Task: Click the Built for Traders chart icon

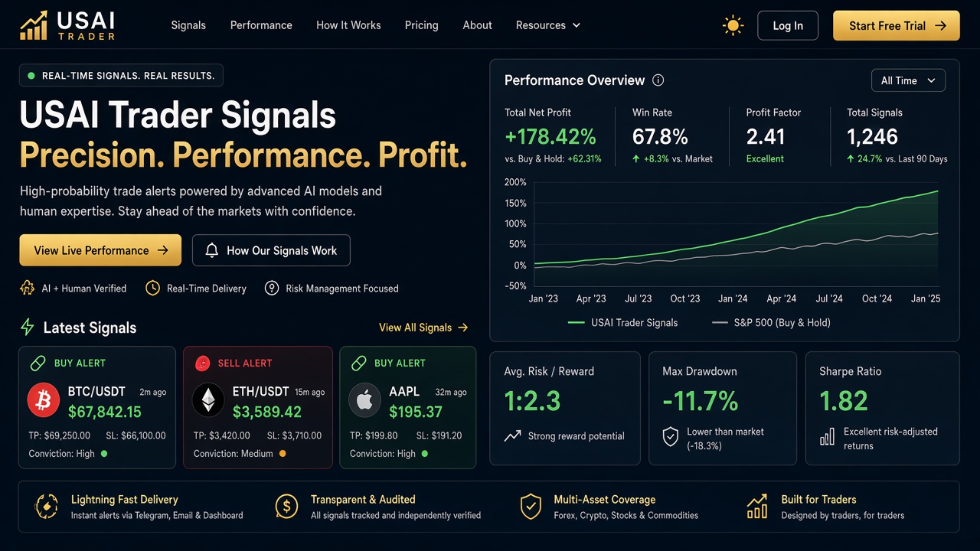Action: click(x=757, y=506)
